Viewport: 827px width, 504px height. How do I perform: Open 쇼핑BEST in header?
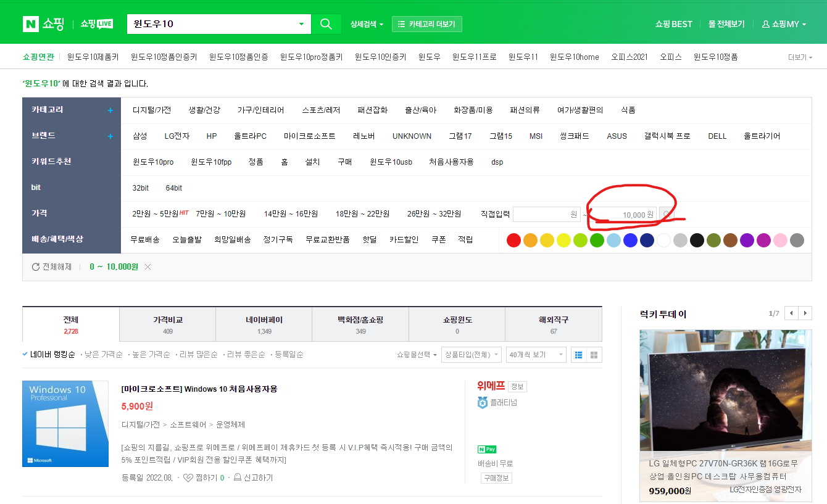point(674,24)
